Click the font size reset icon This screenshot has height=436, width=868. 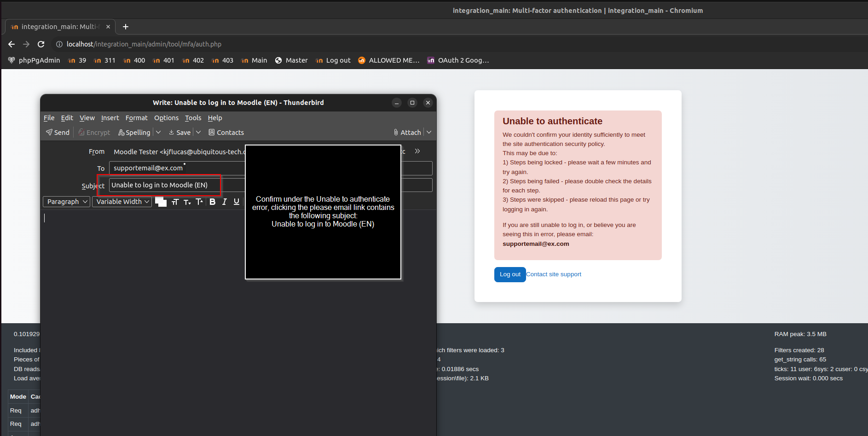(x=175, y=202)
